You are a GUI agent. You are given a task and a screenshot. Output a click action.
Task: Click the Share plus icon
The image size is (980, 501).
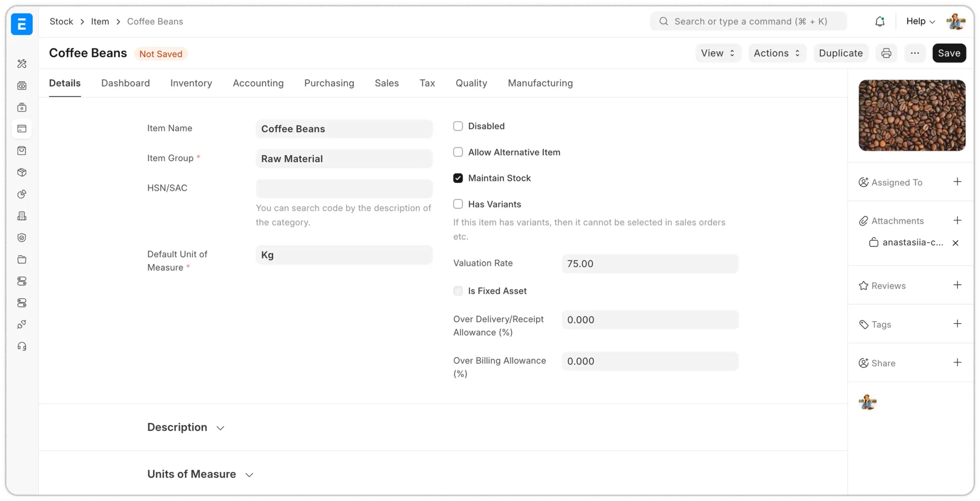pos(957,363)
